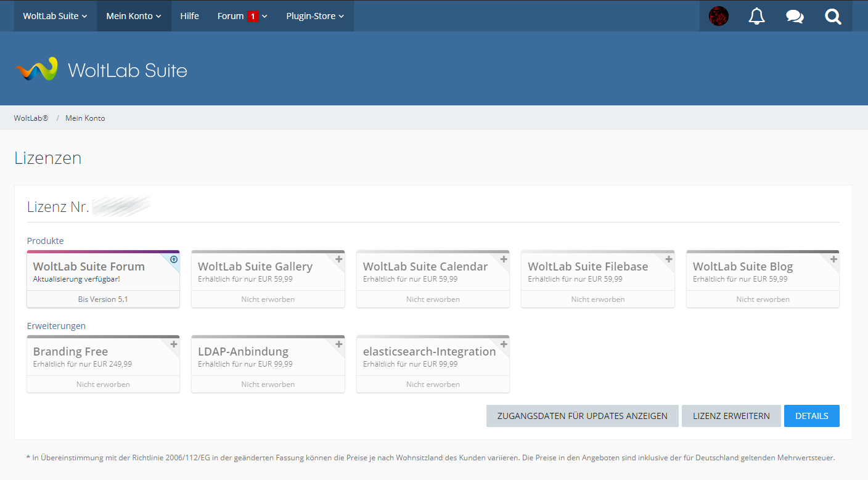Click the WoltLab Suite logo
The height and width of the screenshot is (480, 868).
[102, 70]
